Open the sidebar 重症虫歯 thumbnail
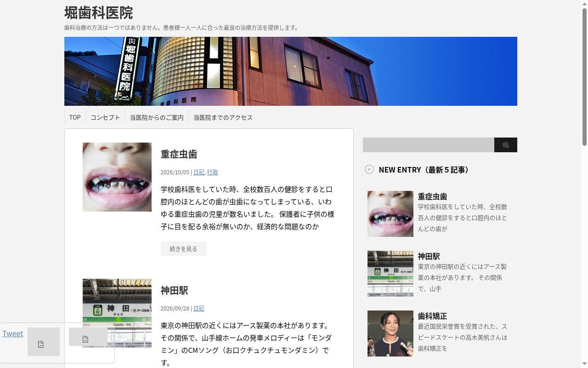 [x=390, y=214]
